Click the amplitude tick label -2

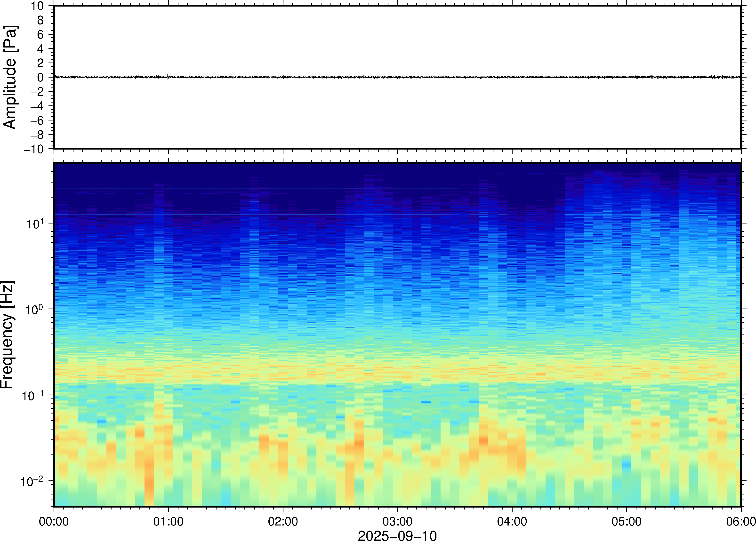37,92
